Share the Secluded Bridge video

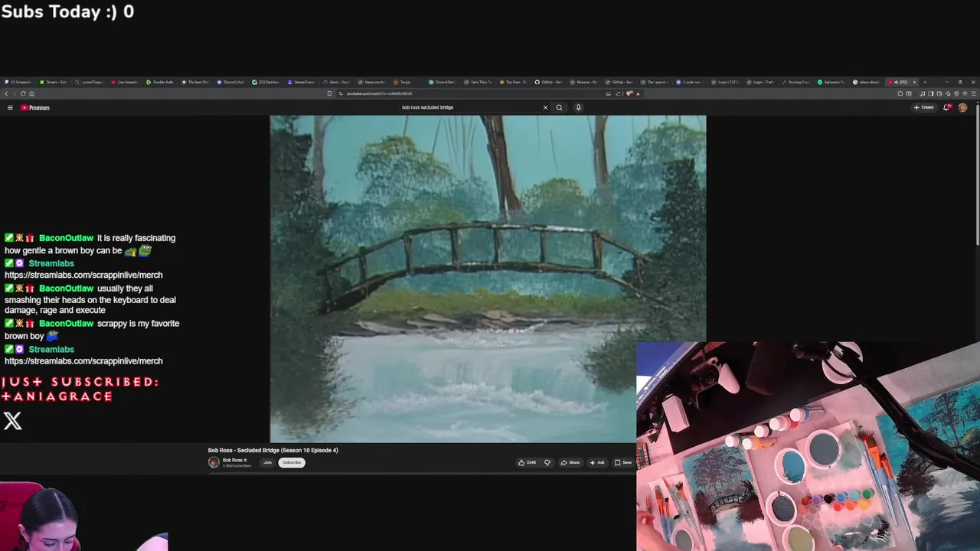[x=570, y=462]
